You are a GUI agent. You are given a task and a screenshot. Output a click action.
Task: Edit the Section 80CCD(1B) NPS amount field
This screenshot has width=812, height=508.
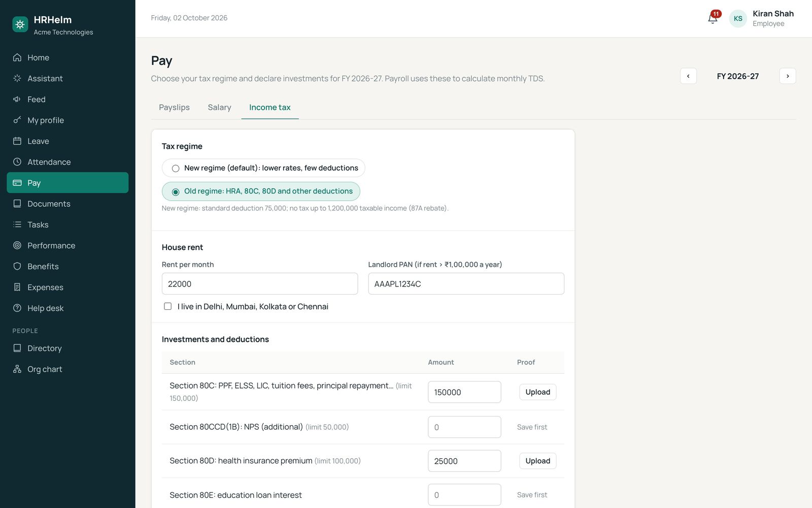click(x=464, y=427)
